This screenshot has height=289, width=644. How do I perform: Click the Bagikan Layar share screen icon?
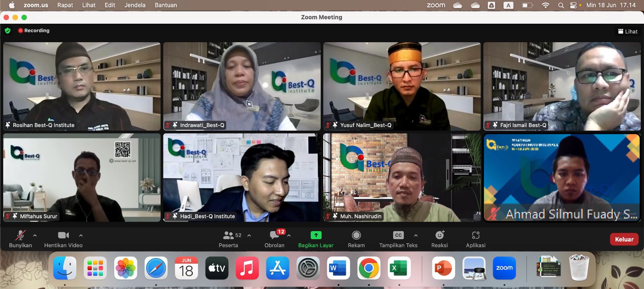[316, 235]
